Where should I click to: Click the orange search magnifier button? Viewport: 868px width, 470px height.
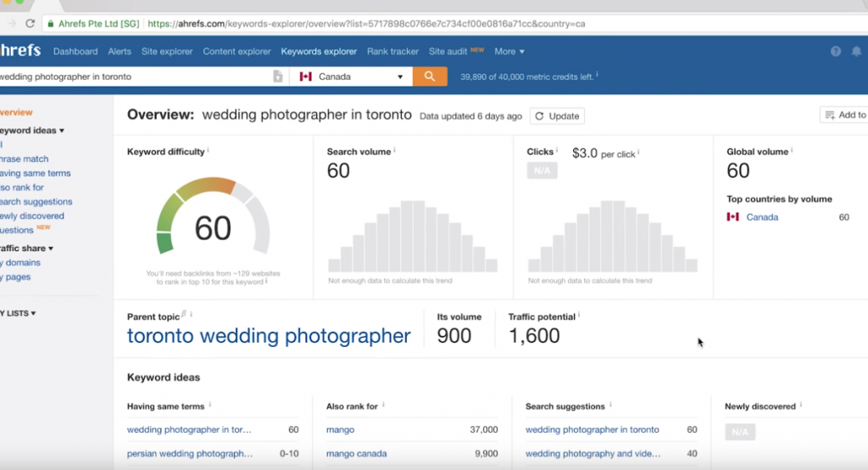pos(430,76)
